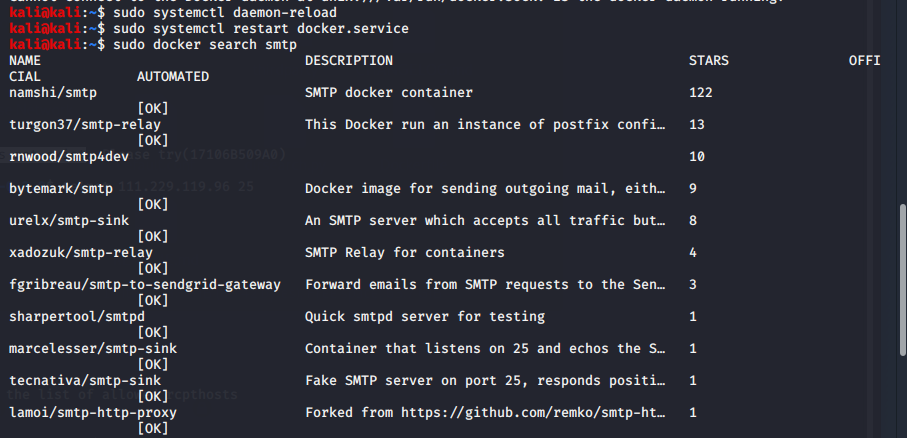Click the 'Quick smtpd server for testing' text
Viewport: 907px width, 438px height.
coord(425,317)
